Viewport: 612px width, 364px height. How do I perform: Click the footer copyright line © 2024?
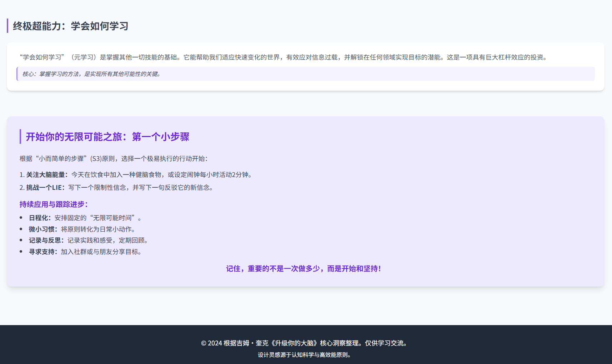pyautogui.click(x=305, y=343)
